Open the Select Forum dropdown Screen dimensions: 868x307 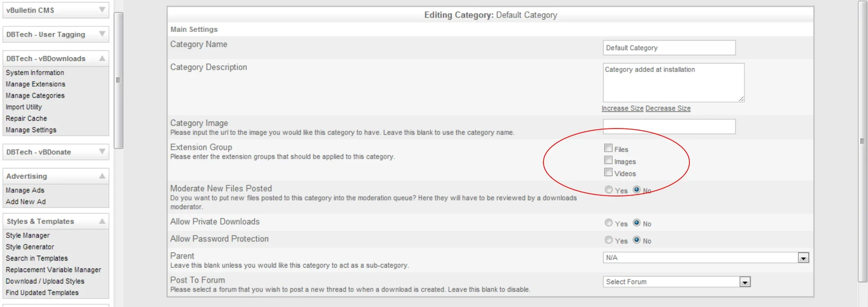tap(744, 282)
